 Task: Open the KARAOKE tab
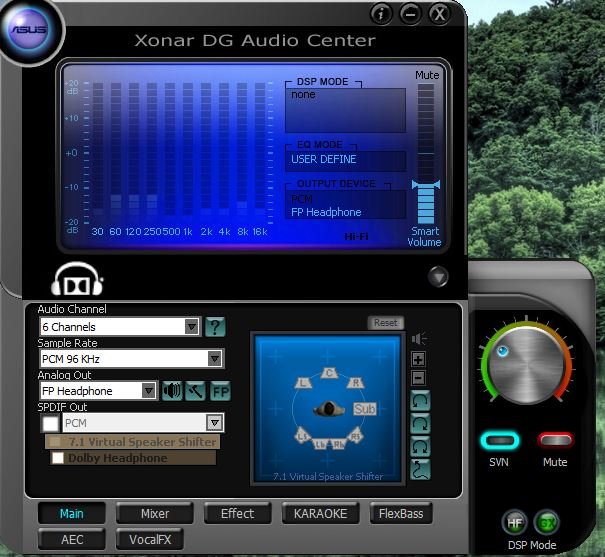[x=320, y=513]
